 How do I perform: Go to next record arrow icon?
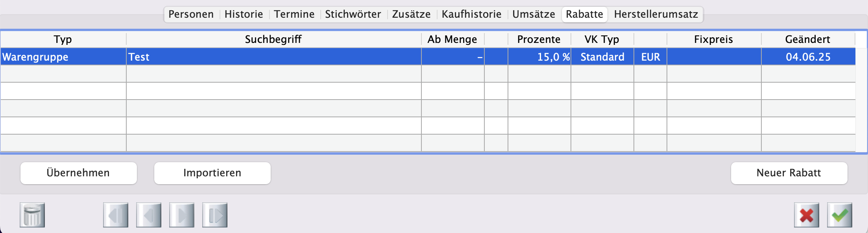click(x=182, y=215)
